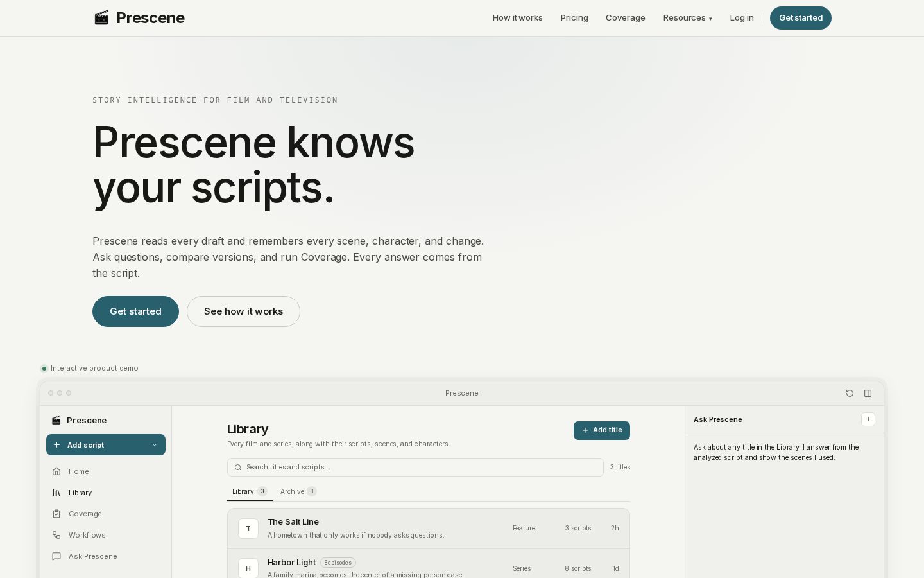
Task: Click the Home icon in sidebar
Action: tap(56, 471)
